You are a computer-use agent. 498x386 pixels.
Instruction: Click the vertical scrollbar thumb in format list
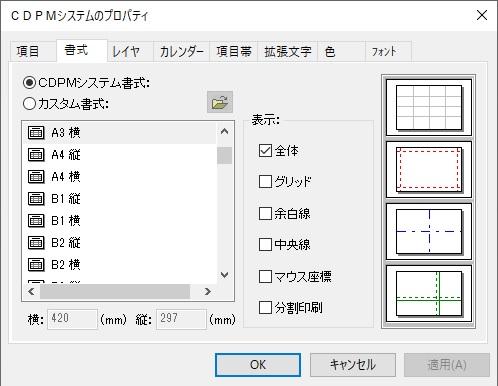pyautogui.click(x=225, y=155)
